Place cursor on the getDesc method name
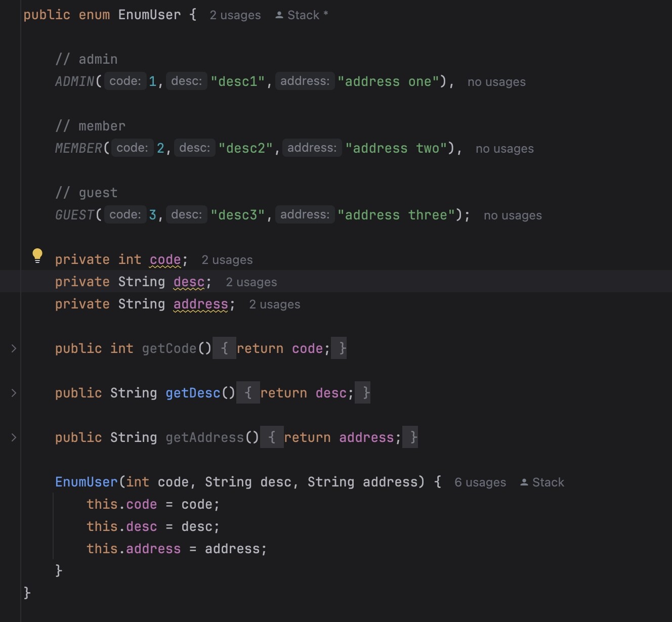The image size is (672, 622). click(x=193, y=393)
